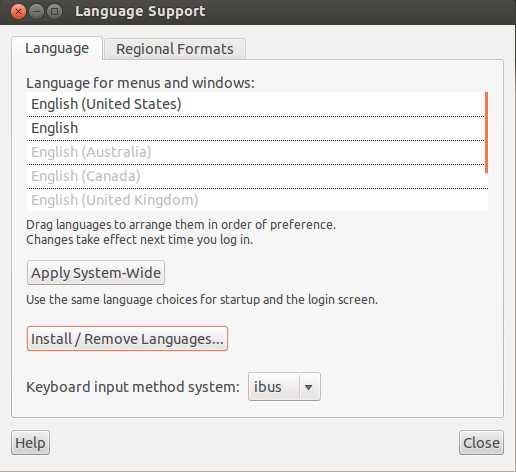Click the Help button
The image size is (516, 472).
tap(30, 443)
